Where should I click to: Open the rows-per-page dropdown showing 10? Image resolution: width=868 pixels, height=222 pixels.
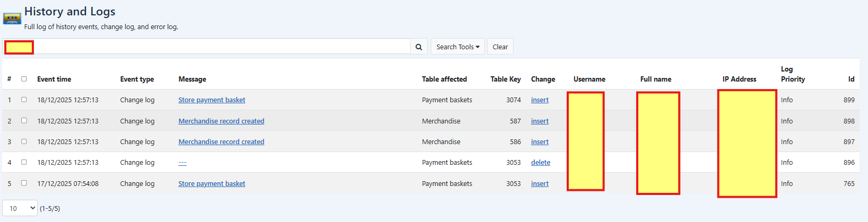20,208
